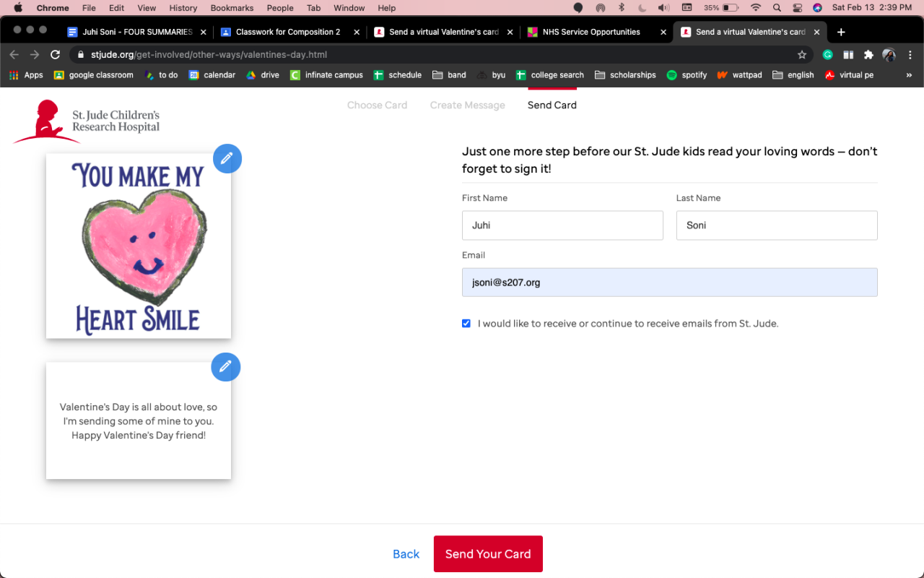Click the Valentine's Day message card preview
The height and width of the screenshot is (578, 924).
tap(139, 420)
